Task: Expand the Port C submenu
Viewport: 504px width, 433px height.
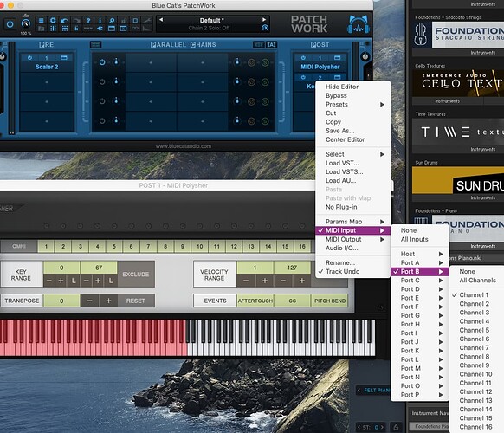Action: [x=419, y=281]
